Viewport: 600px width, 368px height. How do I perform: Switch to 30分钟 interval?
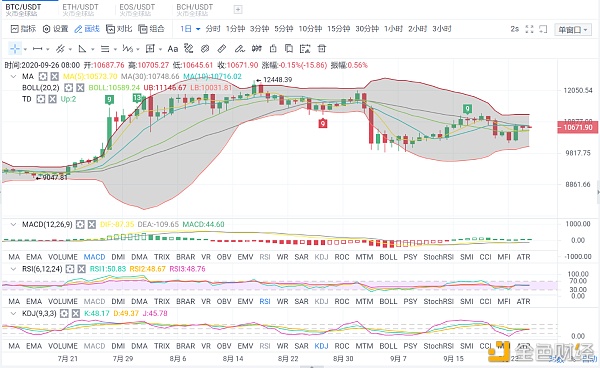pyautogui.click(x=367, y=29)
